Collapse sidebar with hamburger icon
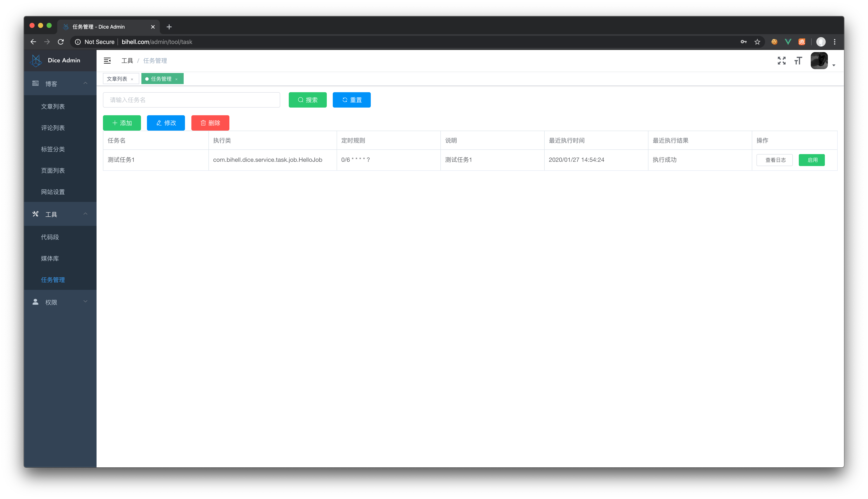Viewport: 868px width, 499px height. pyautogui.click(x=107, y=61)
